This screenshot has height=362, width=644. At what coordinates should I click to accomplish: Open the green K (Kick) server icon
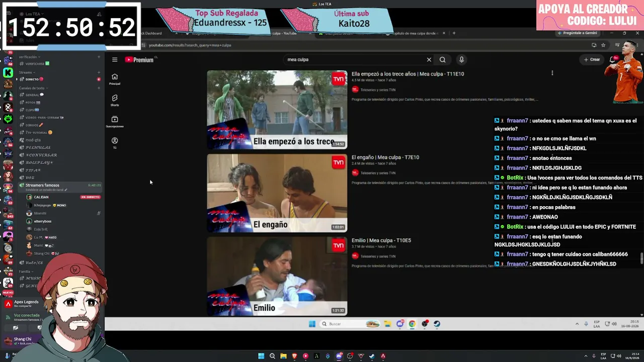pos(8,72)
